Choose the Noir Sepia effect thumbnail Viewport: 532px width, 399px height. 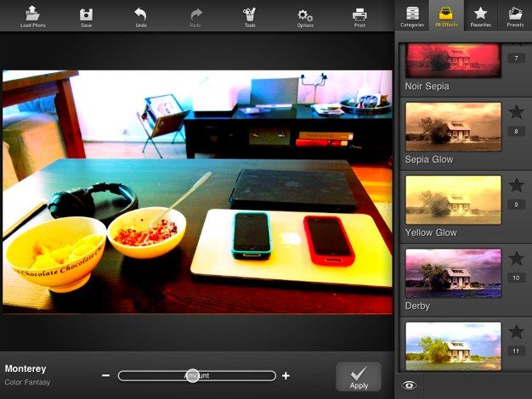coord(453,60)
